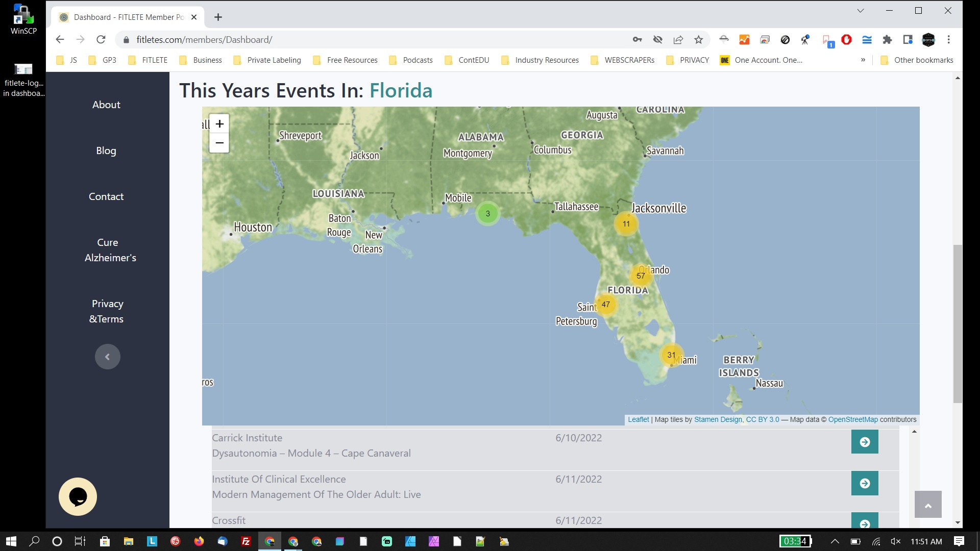Zoom out on the map
Image resolution: width=980 pixels, height=551 pixels.
point(219,143)
